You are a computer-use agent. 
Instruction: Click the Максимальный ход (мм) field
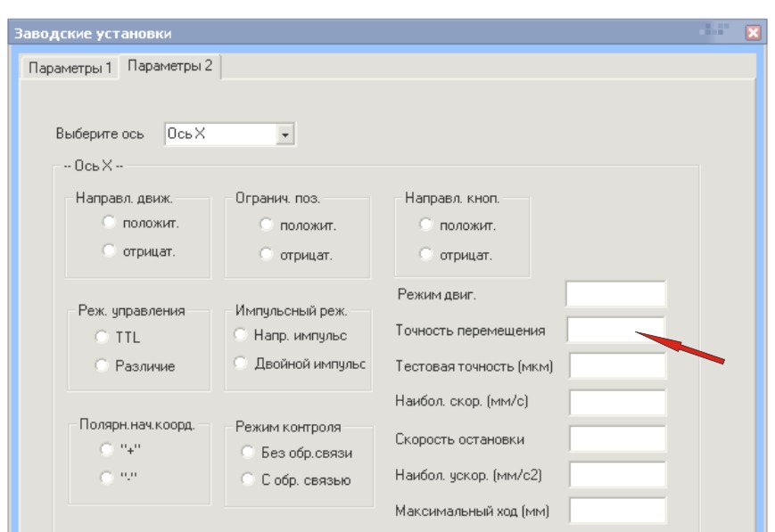click(616, 511)
